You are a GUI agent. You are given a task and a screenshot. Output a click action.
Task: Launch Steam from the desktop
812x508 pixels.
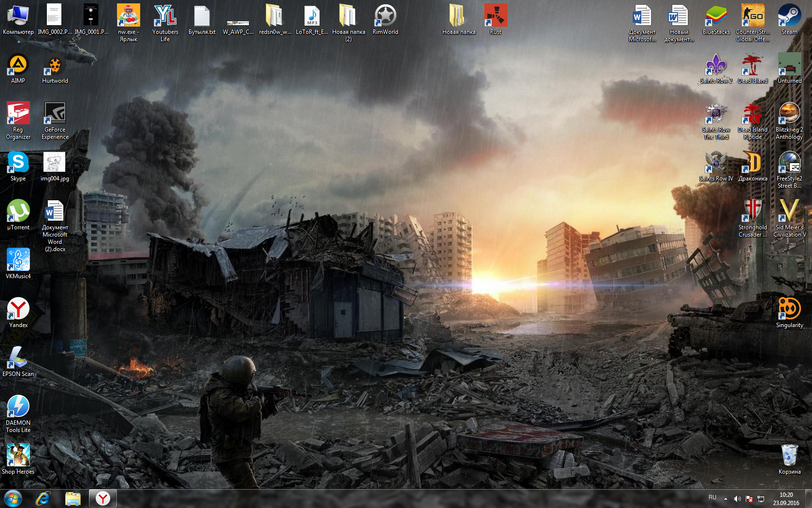789,20
